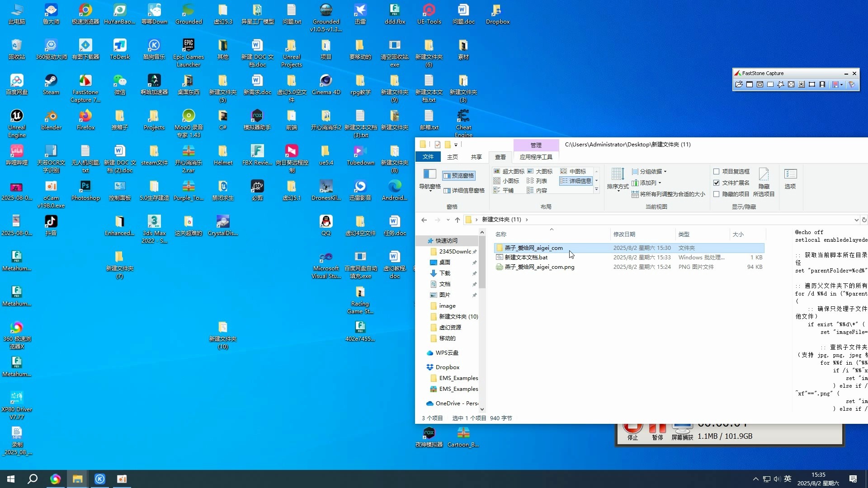The image size is (868, 488).
Task: Switch to the 主页 ribbon tab
Action: (x=452, y=157)
